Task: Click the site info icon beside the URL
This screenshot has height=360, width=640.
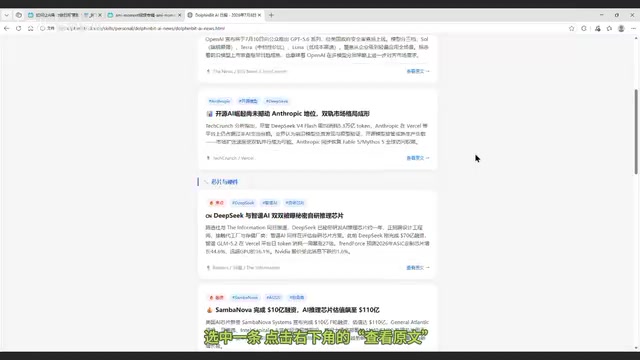Action: (42, 29)
